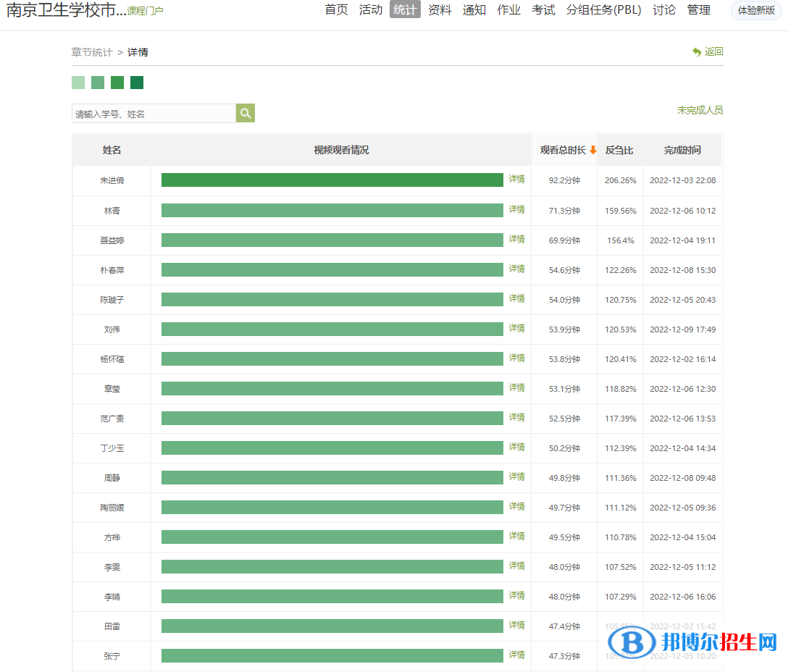The image size is (788, 672).
Task: Open 详情 for 李婧
Action: (516, 595)
